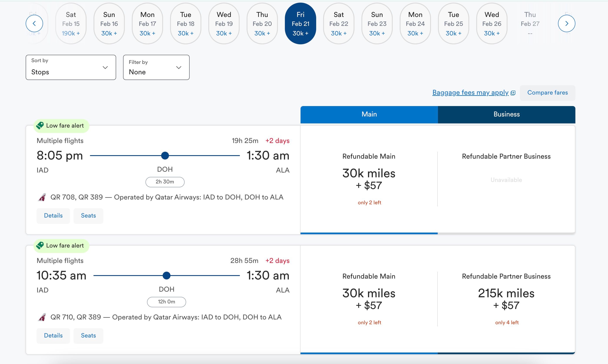The width and height of the screenshot is (608, 364).
Task: Click the DOH stop dot on 8:05 pm flight
Action: click(165, 156)
